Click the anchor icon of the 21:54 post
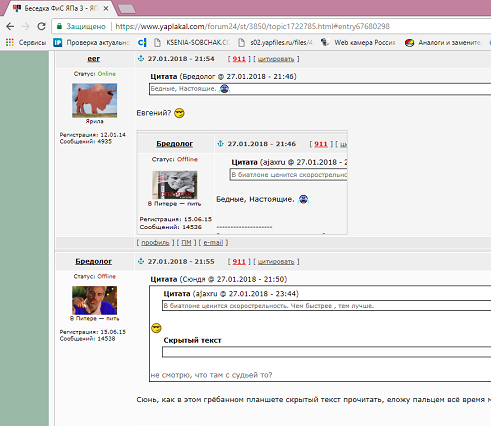491x426 pixels. click(x=141, y=59)
